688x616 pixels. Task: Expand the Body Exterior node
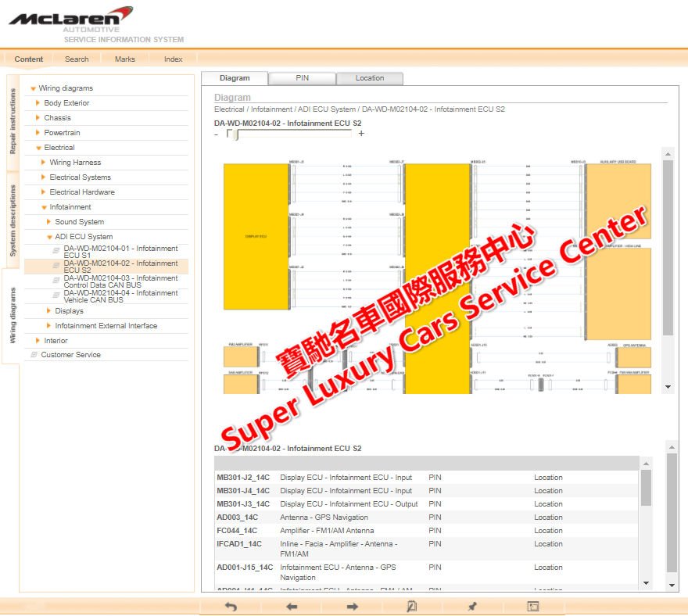pyautogui.click(x=38, y=102)
